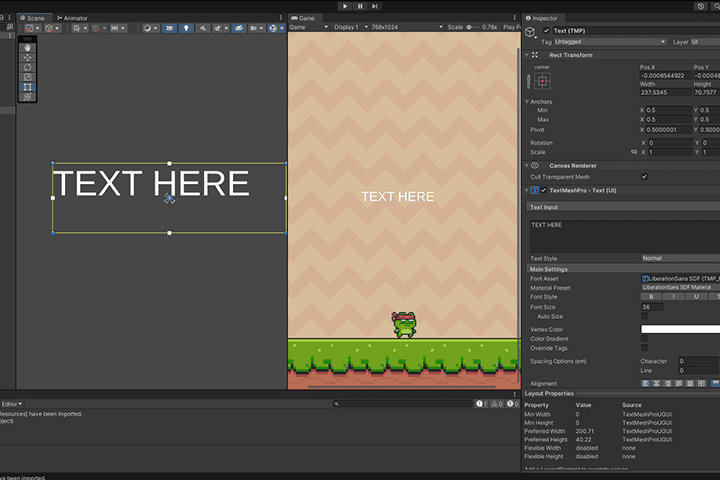Toggle hidden objects visibility button
Viewport: 720px width, 480px height.
(x=239, y=28)
